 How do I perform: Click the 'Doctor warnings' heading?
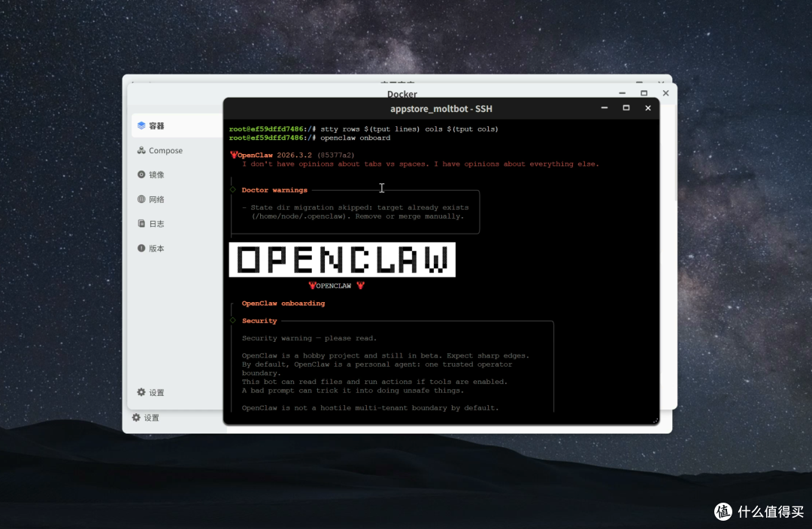click(x=274, y=190)
